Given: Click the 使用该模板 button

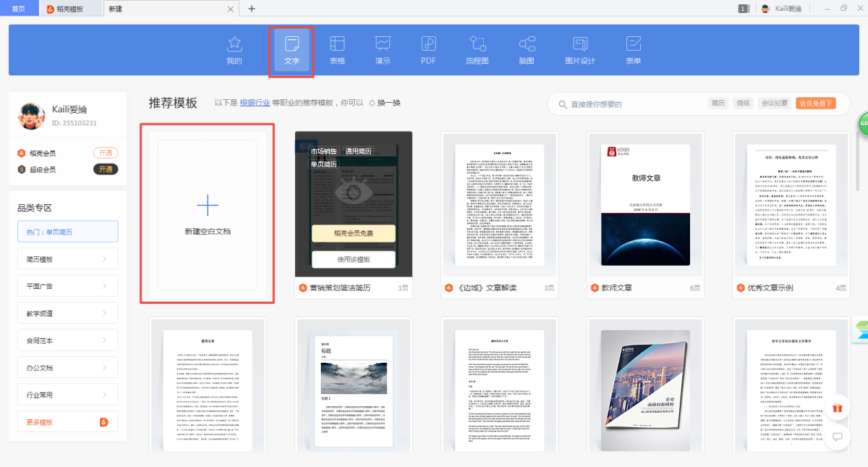Looking at the screenshot, I should (x=353, y=260).
